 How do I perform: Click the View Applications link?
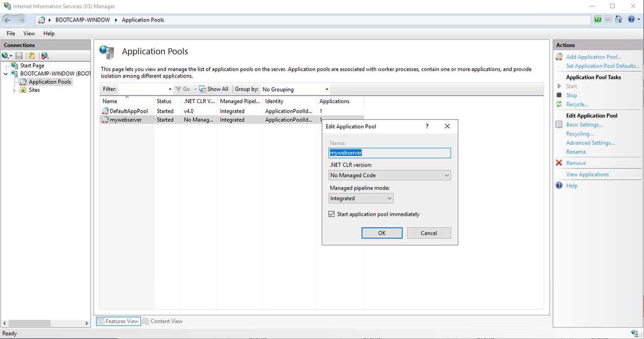coord(587,175)
